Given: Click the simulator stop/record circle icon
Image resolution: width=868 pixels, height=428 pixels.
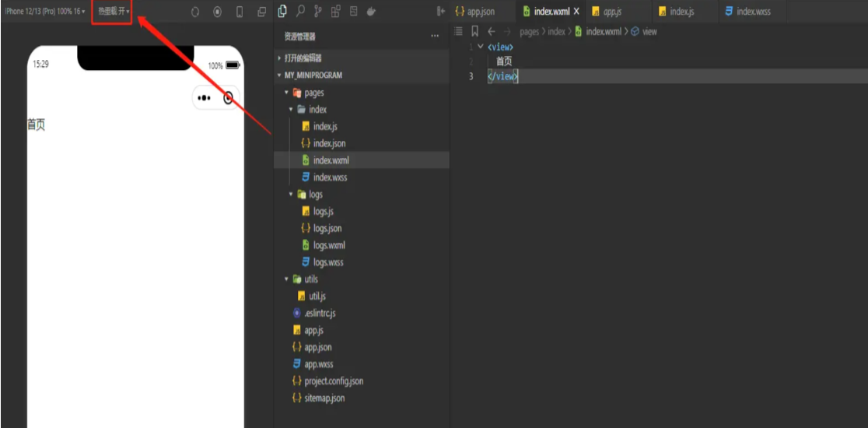Looking at the screenshot, I should coord(218,12).
